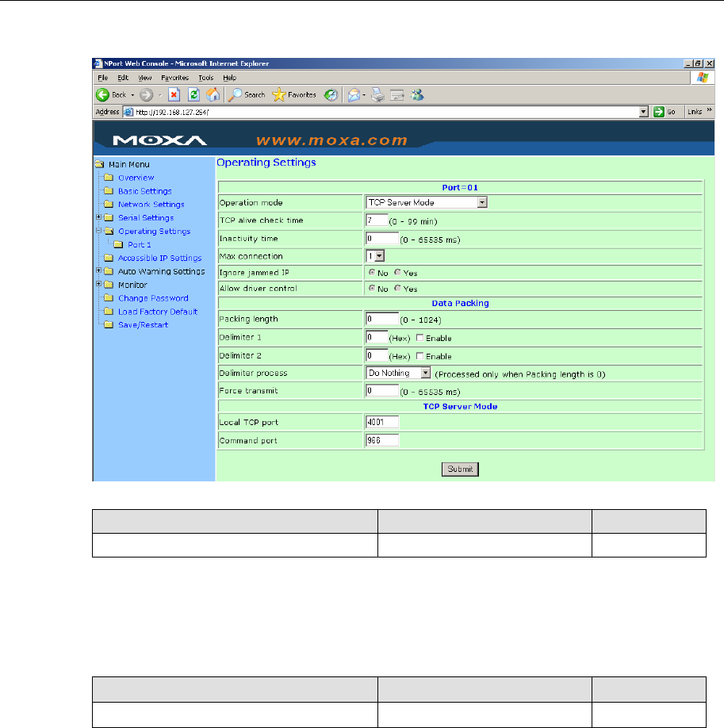The width and height of the screenshot is (724, 728).
Task: Click the folder icon beside Change Password
Action: click(109, 298)
